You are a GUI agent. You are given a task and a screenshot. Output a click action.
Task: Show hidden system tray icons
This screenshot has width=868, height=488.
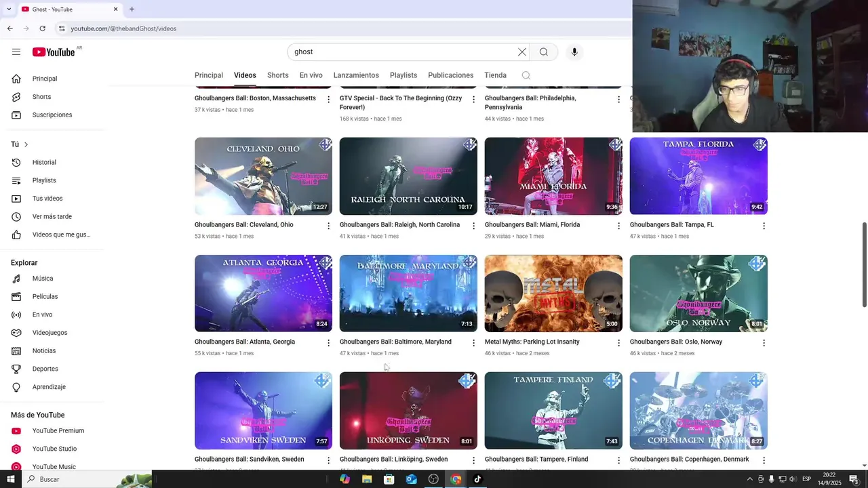tap(749, 479)
